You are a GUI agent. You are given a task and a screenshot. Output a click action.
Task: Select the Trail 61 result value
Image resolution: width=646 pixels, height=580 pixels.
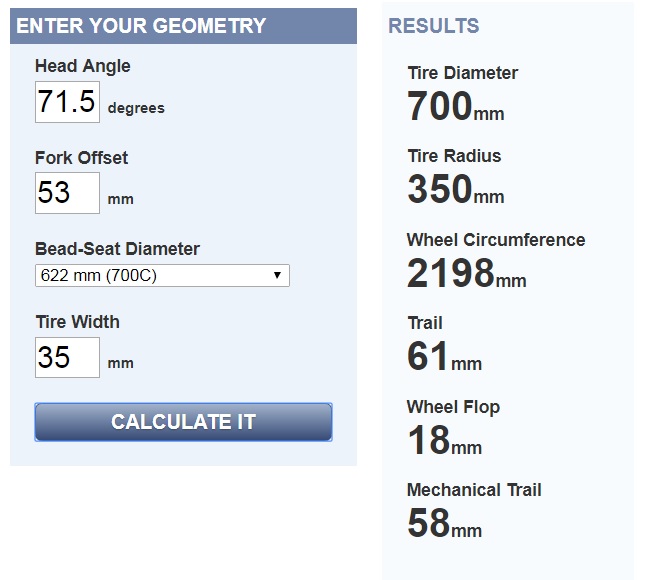click(427, 356)
